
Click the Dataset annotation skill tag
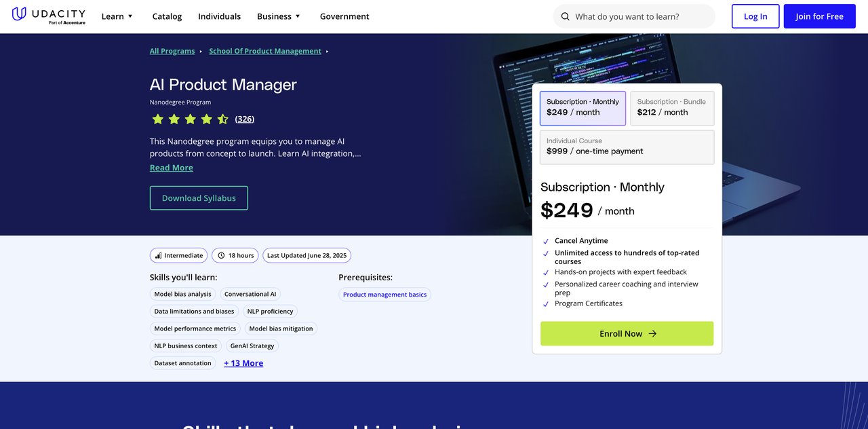point(183,363)
